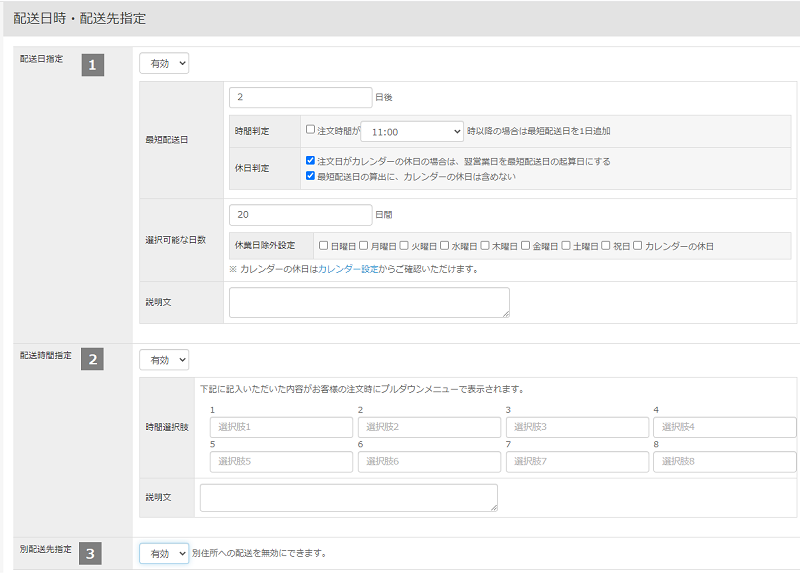Open the 別配送先指定 有効 dropdown
800x574 pixels.
click(164, 554)
